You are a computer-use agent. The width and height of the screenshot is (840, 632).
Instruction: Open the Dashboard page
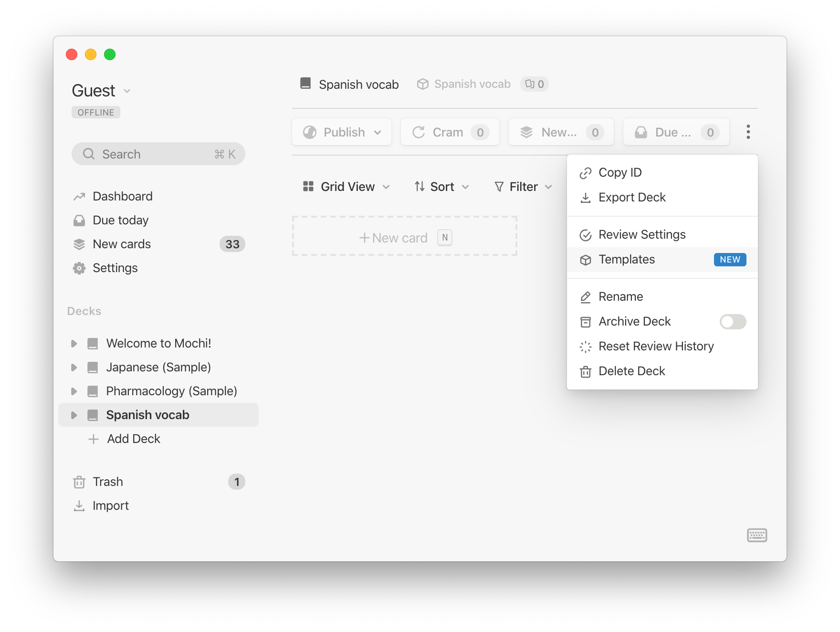[123, 196]
